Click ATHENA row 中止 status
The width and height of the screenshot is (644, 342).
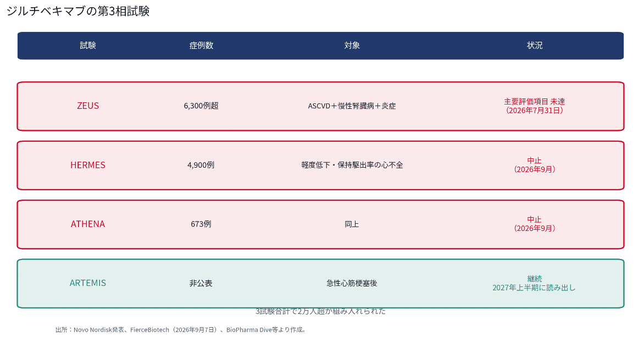point(534,224)
